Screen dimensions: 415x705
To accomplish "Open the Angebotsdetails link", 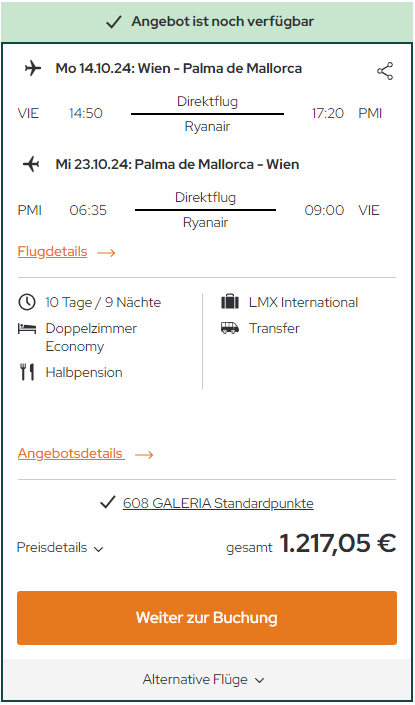I will tap(71, 453).
